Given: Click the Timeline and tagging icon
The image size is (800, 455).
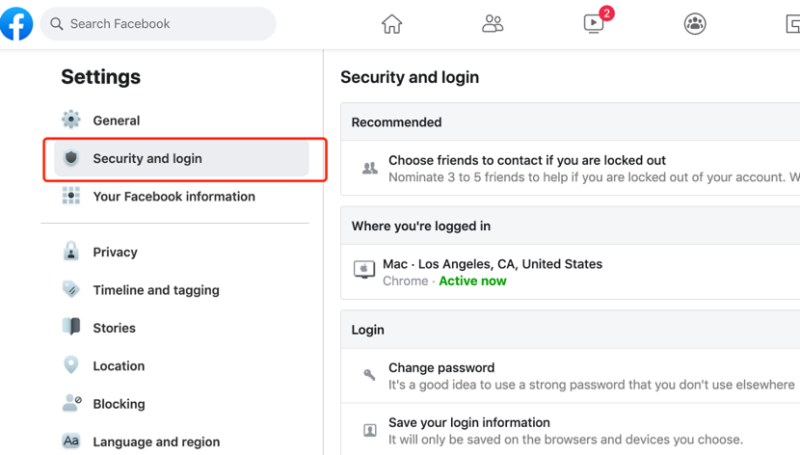Looking at the screenshot, I should pyautogui.click(x=71, y=290).
